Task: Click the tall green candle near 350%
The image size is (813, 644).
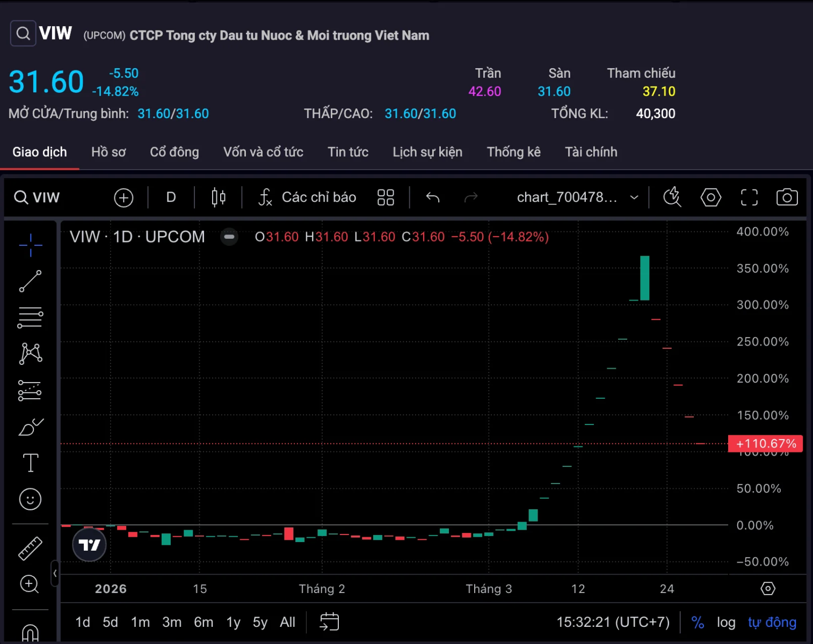Action: coord(644,278)
